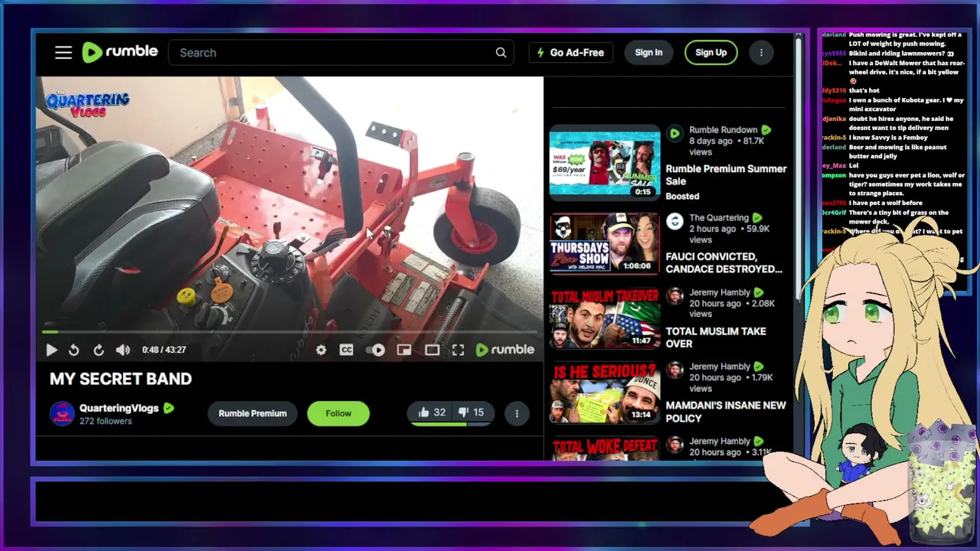Image resolution: width=980 pixels, height=551 pixels.
Task: Open the Total Woke Defeat thumbnail
Action: (x=604, y=448)
